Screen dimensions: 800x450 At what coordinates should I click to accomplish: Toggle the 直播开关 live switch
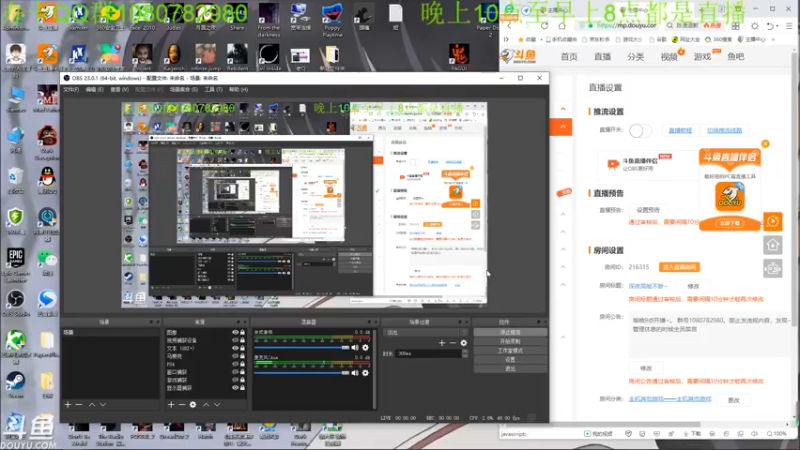(640, 131)
